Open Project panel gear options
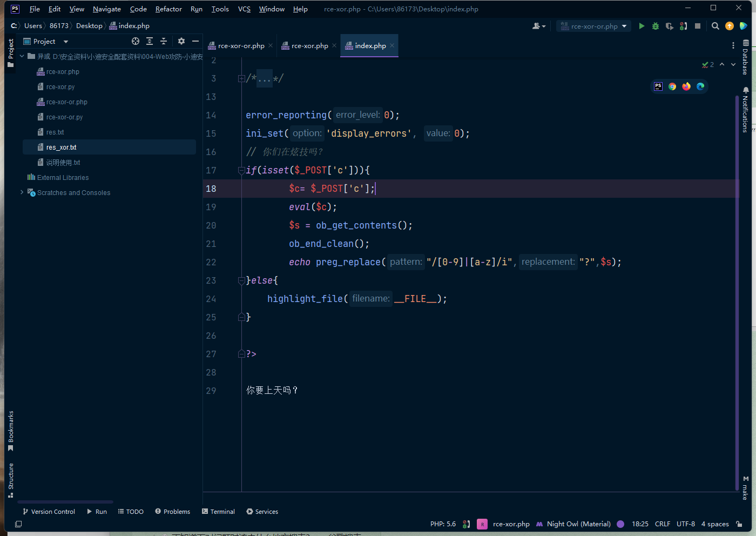This screenshot has height=536, width=756. 181,41
